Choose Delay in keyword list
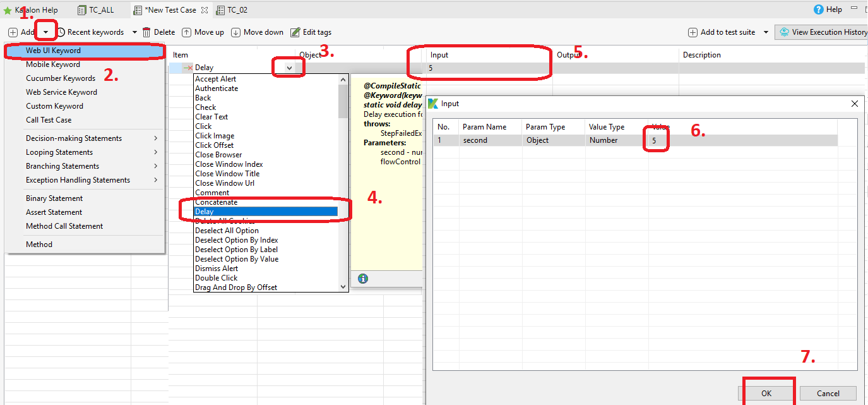This screenshot has width=868, height=405. (x=266, y=212)
